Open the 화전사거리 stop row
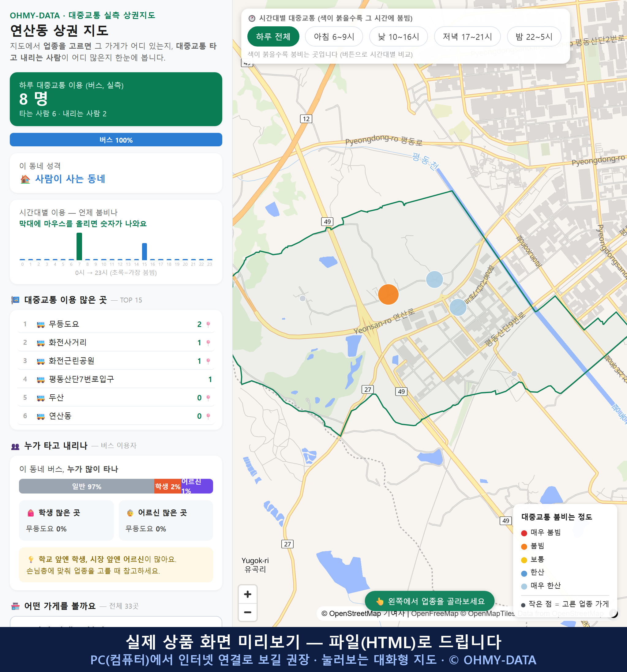 coord(116,342)
